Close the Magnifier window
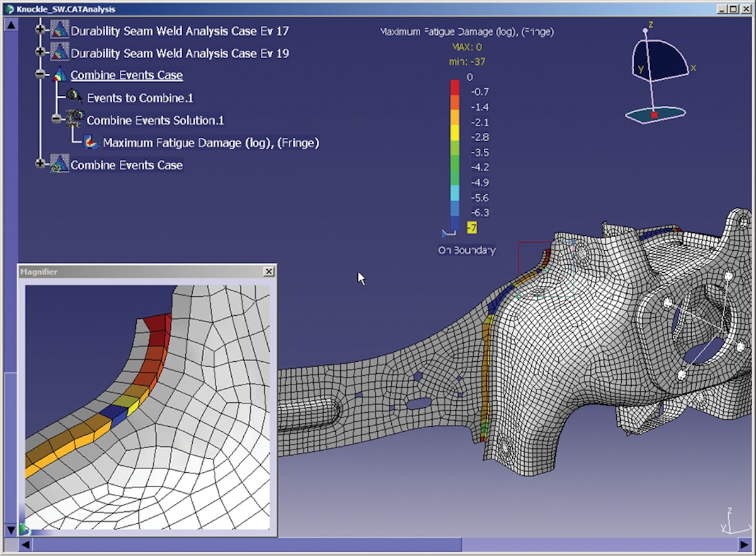Viewport: 756px width, 556px height. (269, 271)
